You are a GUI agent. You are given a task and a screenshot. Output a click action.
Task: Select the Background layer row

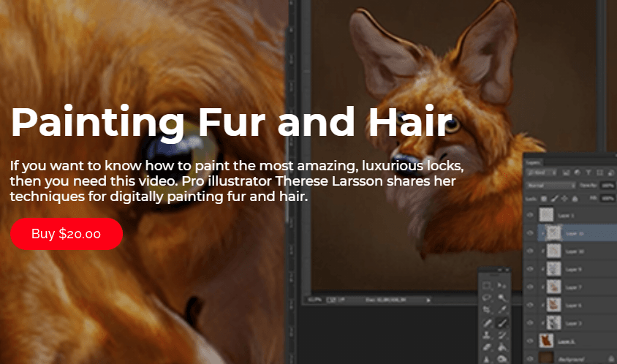click(x=570, y=358)
